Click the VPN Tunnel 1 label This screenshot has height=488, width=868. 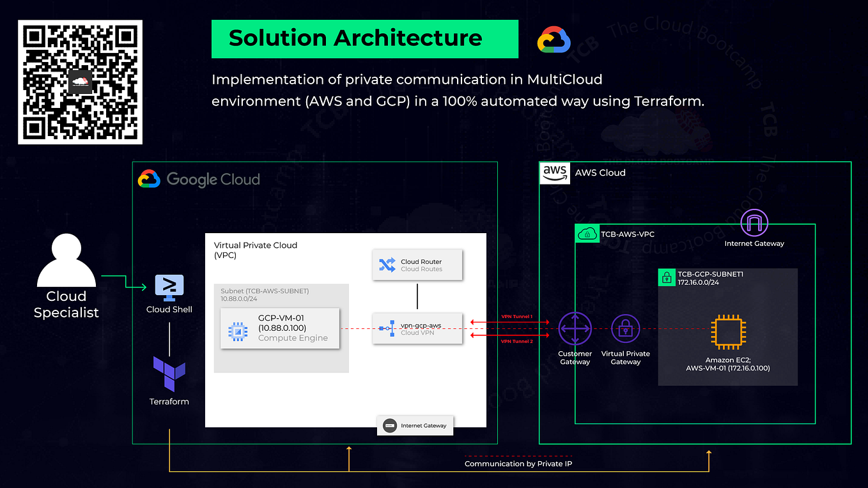click(x=516, y=316)
